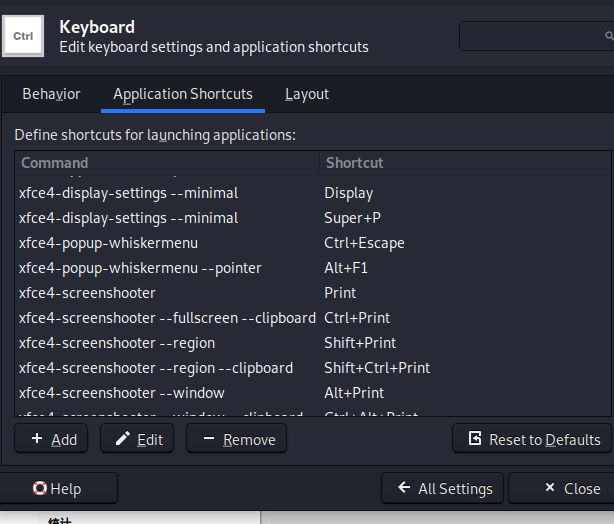Click the Close X icon
614x524 pixels.
pyautogui.click(x=549, y=488)
